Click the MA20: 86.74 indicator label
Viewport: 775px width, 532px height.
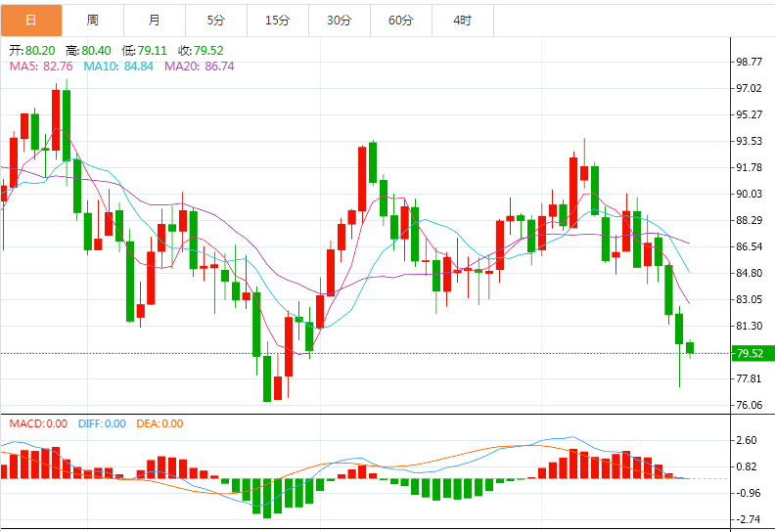pyautogui.click(x=200, y=66)
